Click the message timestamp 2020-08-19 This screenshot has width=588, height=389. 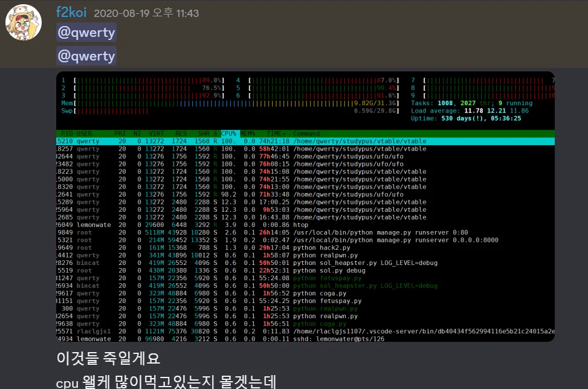[x=146, y=13]
